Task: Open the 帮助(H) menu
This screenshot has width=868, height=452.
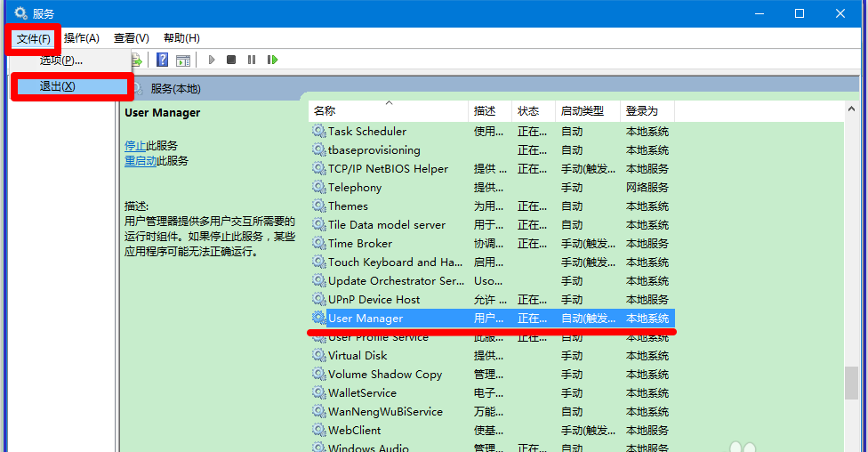Action: (x=181, y=38)
